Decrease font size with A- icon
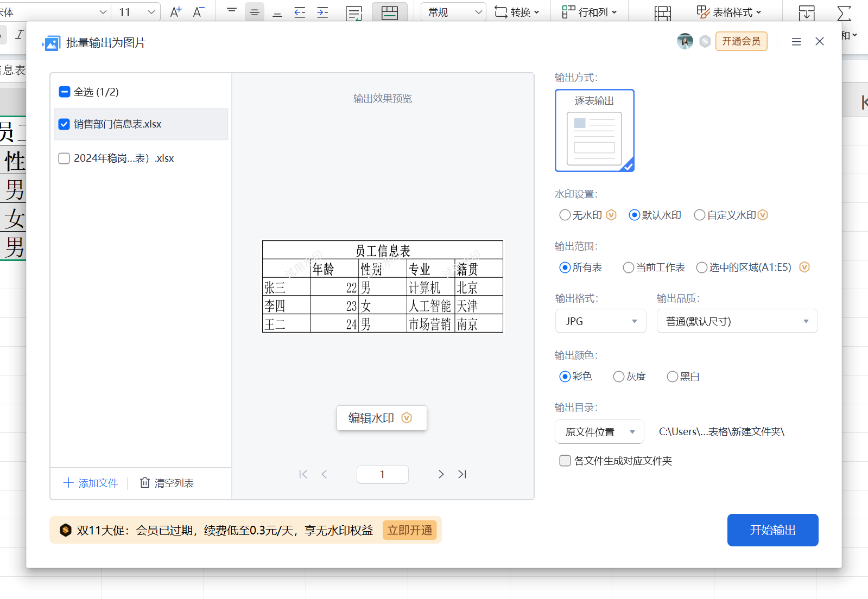The height and width of the screenshot is (599, 868). tap(199, 12)
